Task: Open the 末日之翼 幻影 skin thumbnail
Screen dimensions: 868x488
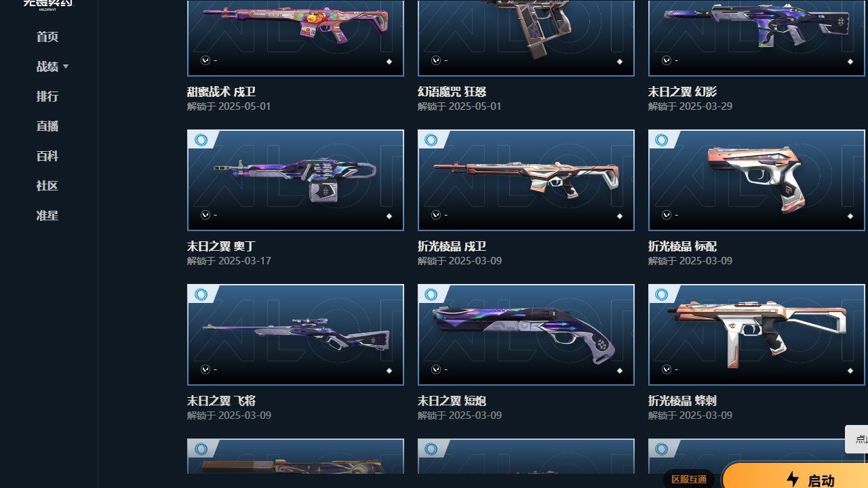Action: [x=757, y=38]
